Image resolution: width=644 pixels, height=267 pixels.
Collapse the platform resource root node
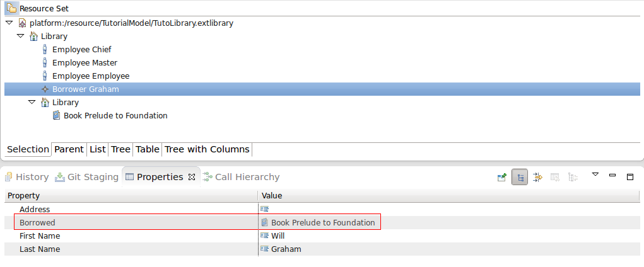pyautogui.click(x=8, y=23)
